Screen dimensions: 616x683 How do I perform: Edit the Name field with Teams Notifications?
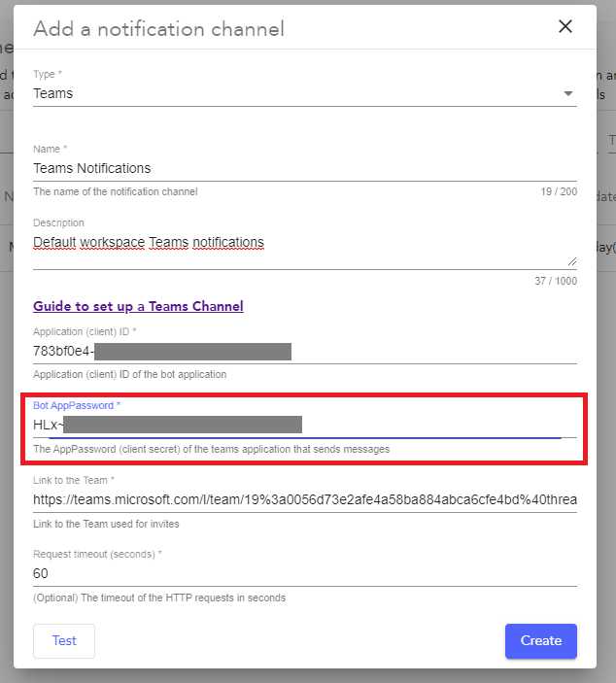[305, 169]
